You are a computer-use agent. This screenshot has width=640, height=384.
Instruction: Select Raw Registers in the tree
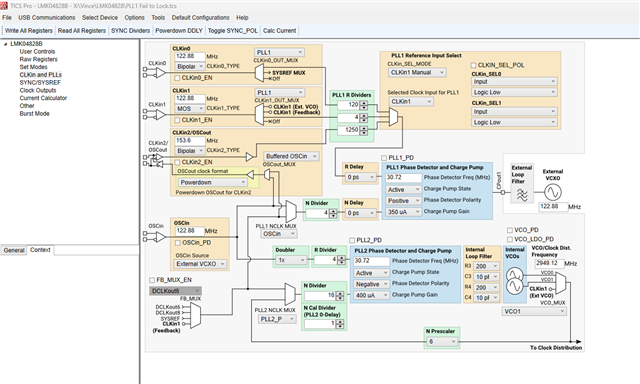tap(39, 59)
